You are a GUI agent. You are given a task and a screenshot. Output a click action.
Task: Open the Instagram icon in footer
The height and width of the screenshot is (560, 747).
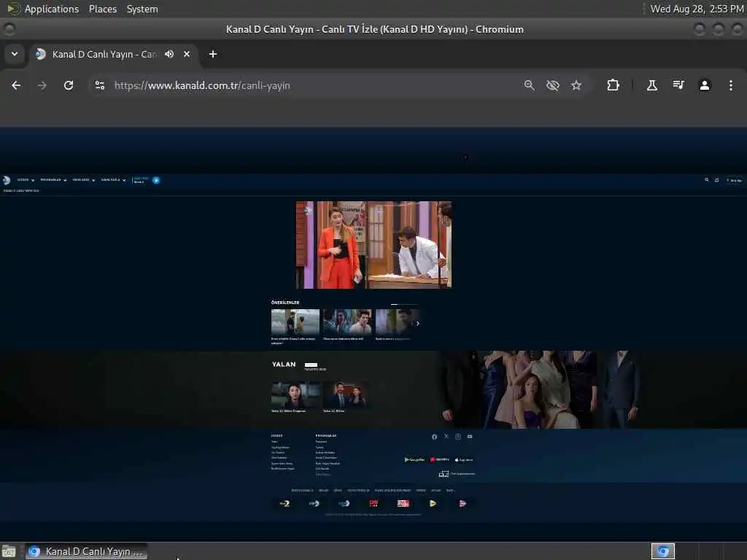(458, 437)
